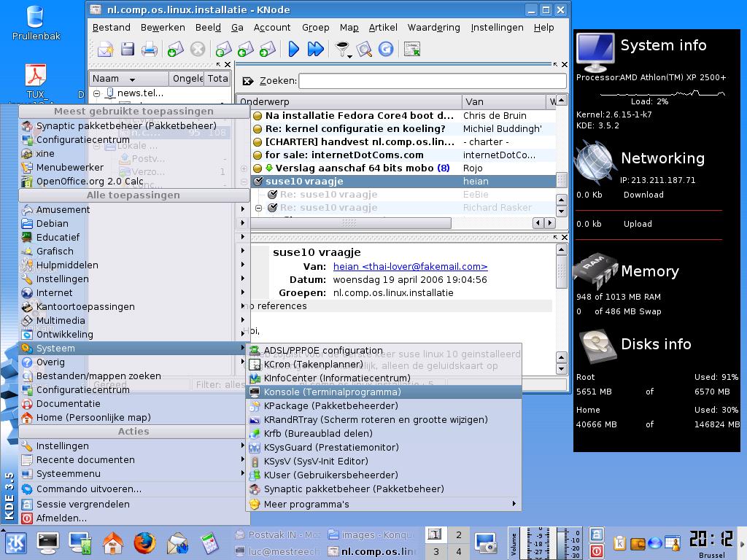Open the Prullenbak trash desktop icon

tap(36, 23)
